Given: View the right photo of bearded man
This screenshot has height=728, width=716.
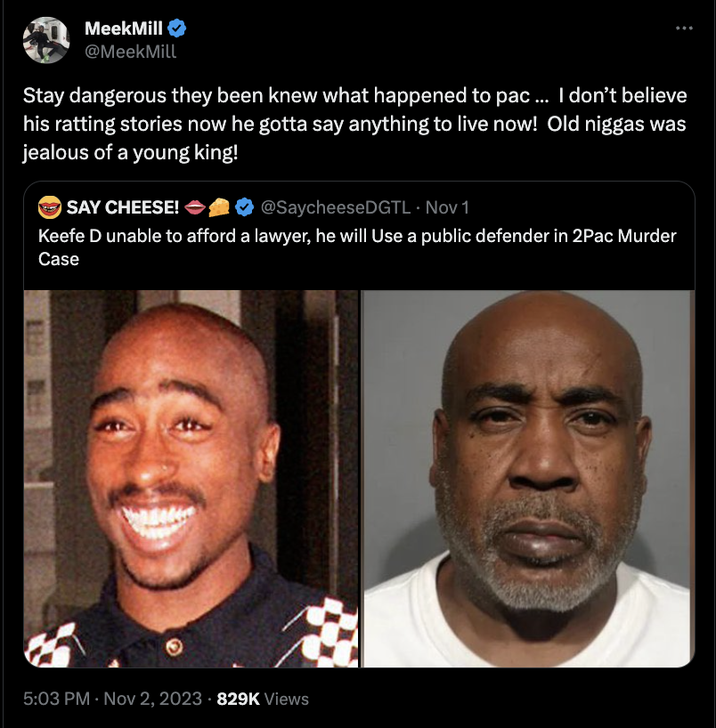Looking at the screenshot, I should 529,479.
